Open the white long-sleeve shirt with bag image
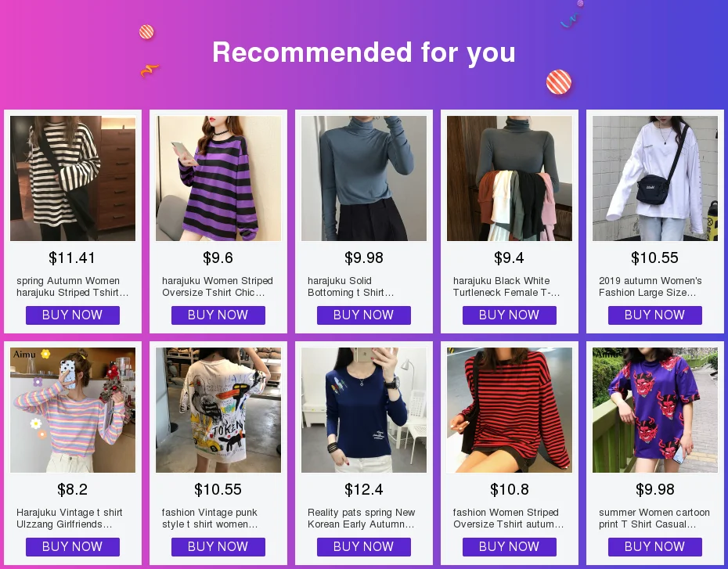The image size is (728, 569). pyautogui.click(x=655, y=178)
